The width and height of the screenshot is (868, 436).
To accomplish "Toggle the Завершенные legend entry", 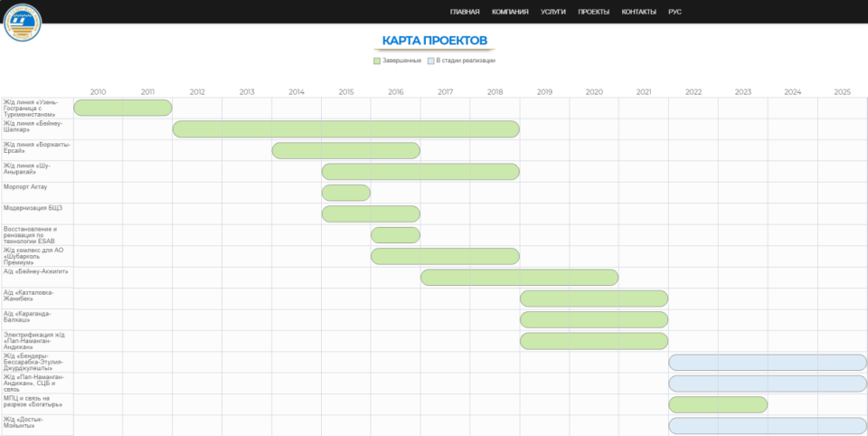I will pyautogui.click(x=398, y=61).
